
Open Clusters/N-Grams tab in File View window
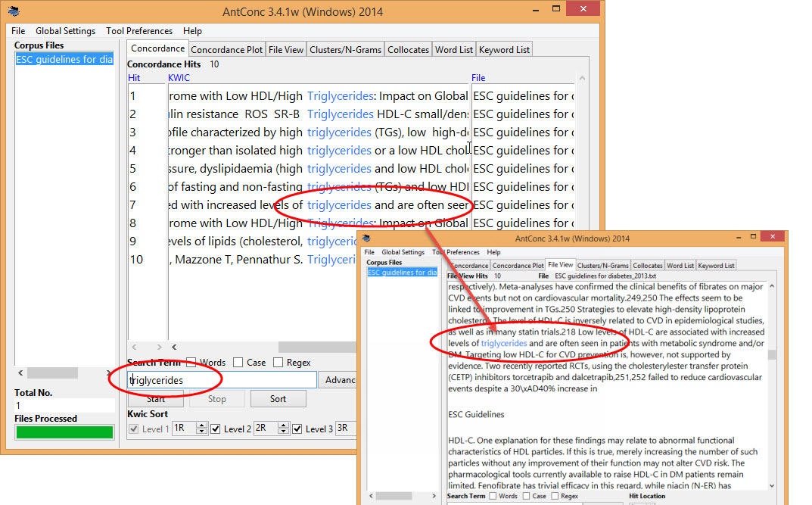coord(603,266)
